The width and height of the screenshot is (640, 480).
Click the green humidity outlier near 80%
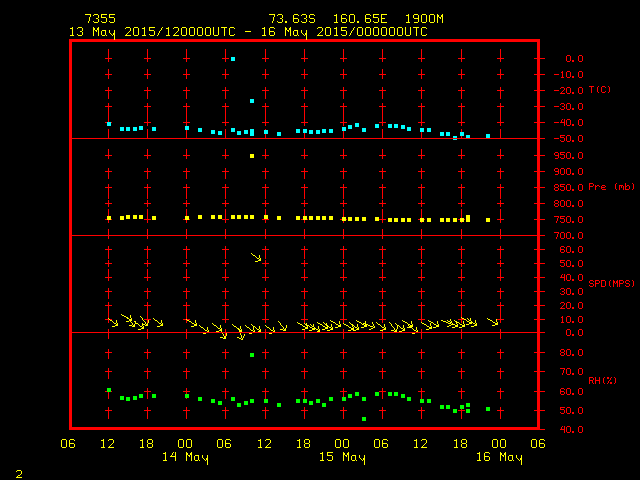[252, 355]
